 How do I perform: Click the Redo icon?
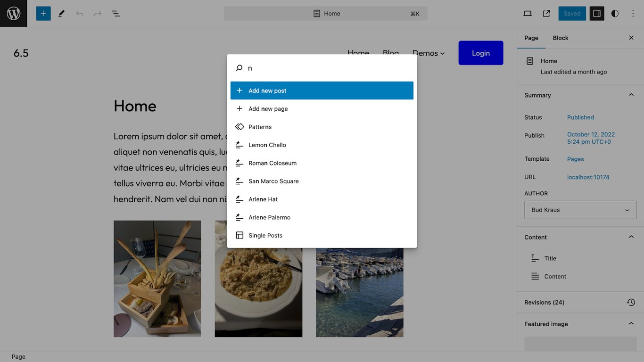(98, 13)
